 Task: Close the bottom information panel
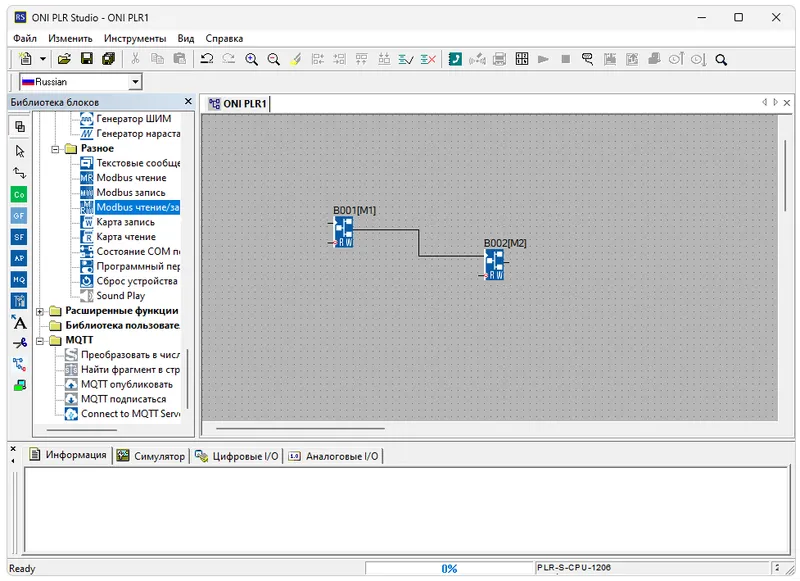[x=13, y=449]
